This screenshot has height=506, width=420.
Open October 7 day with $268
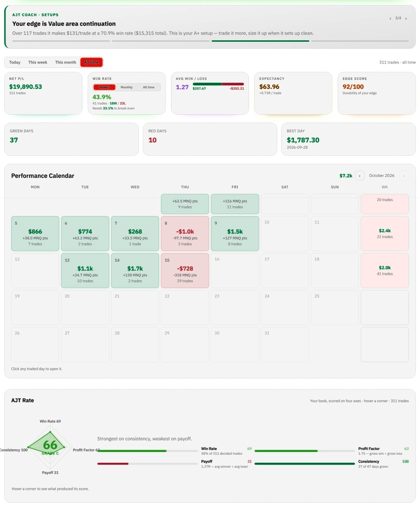click(135, 234)
